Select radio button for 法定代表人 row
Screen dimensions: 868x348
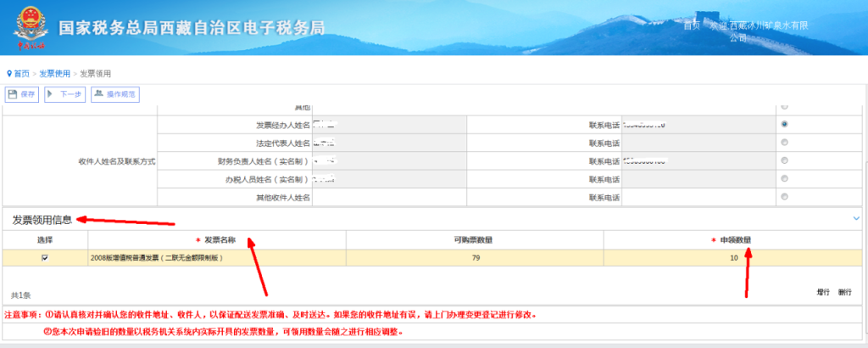[784, 142]
